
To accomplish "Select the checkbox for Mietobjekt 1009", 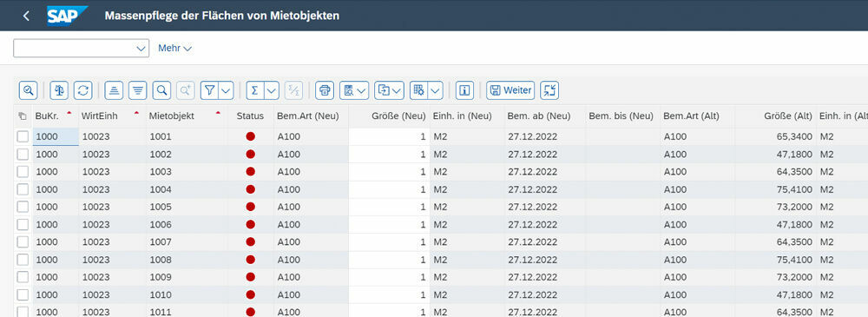I will pos(23,277).
